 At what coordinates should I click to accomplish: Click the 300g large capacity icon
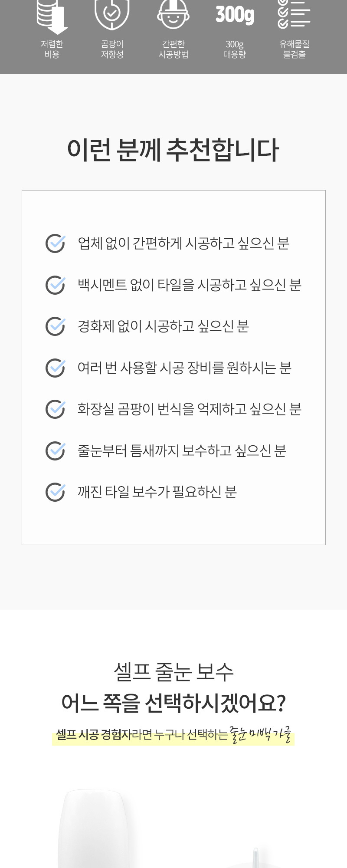pyautogui.click(x=235, y=15)
